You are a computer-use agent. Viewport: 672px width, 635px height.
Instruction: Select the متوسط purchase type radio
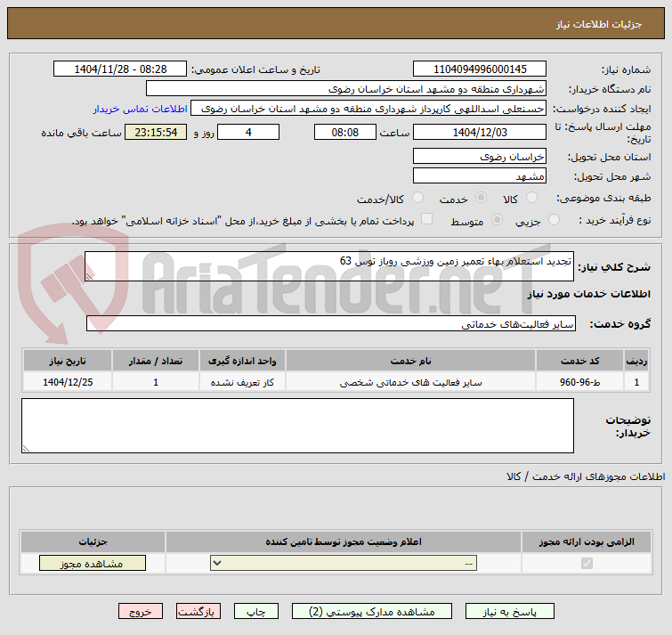coord(497,220)
